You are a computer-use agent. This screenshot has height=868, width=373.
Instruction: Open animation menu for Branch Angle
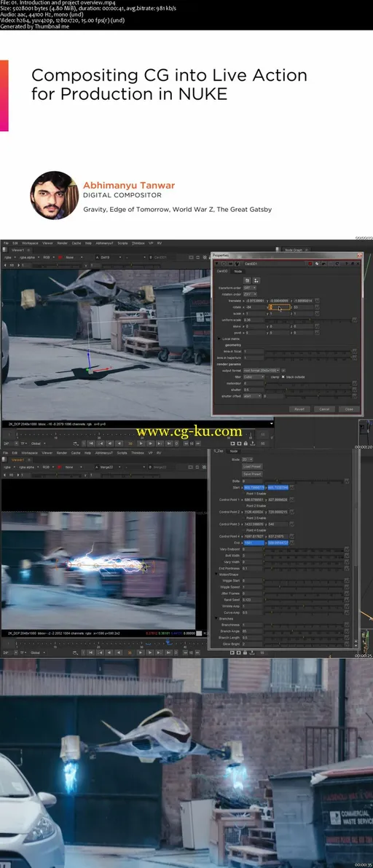347,631
